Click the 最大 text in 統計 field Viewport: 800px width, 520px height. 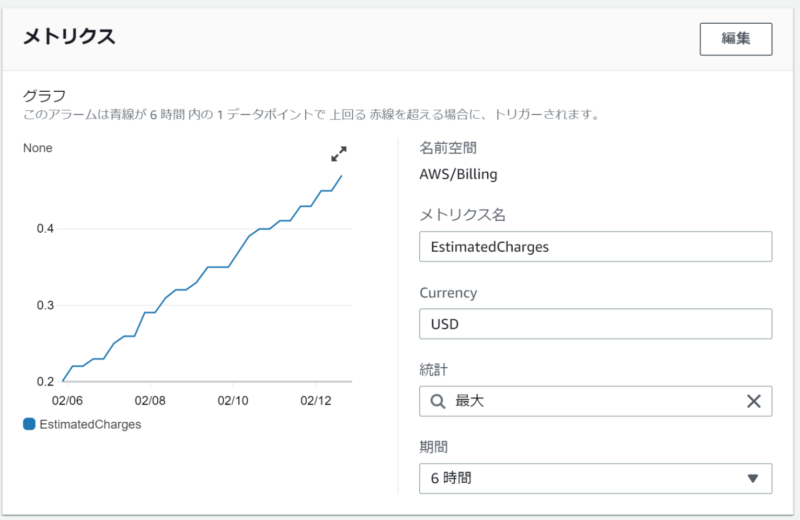(x=470, y=401)
